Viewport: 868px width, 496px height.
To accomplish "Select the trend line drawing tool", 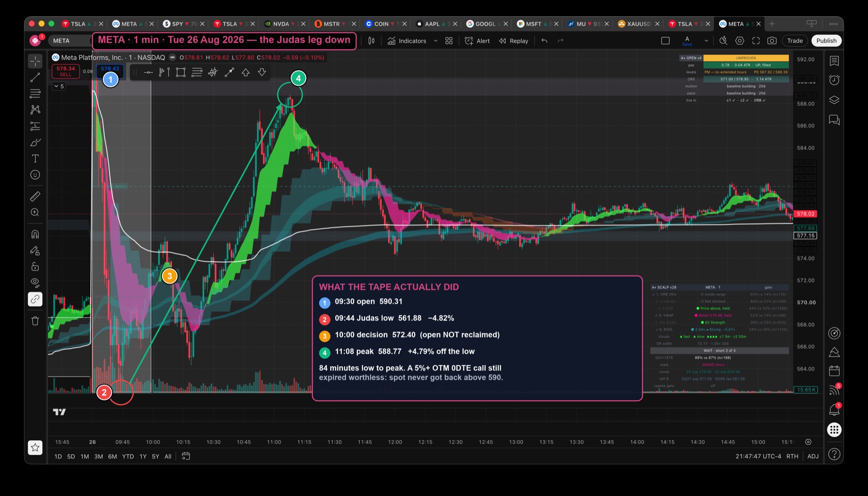I will click(x=35, y=77).
